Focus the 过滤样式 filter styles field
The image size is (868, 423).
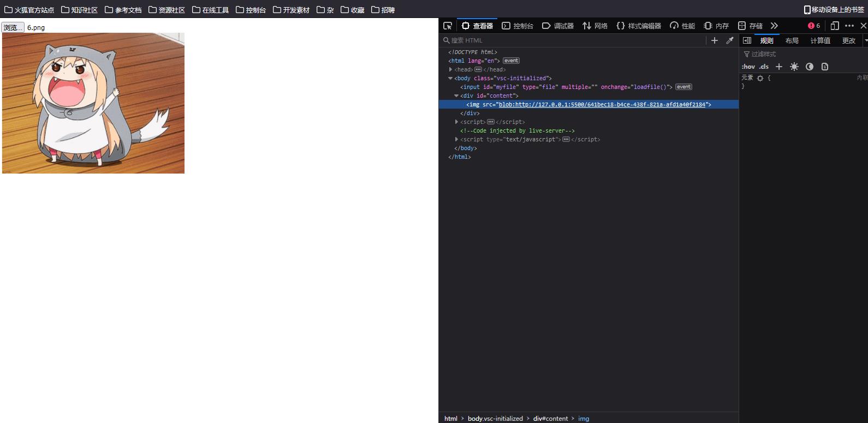click(x=805, y=54)
